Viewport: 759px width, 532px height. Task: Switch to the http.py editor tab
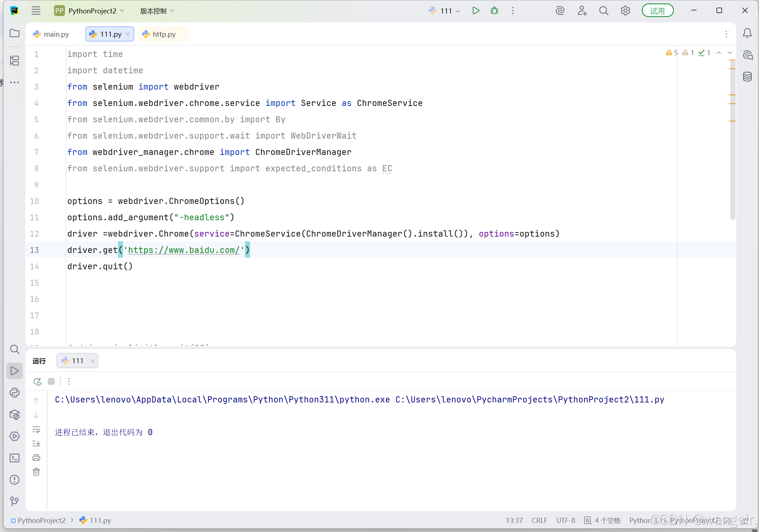pyautogui.click(x=163, y=34)
